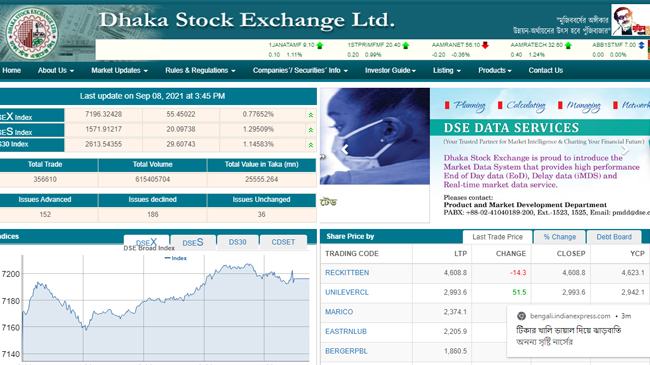650x365 pixels.
Task: Go to previous slide with left carousel arrow
Action: point(344,149)
